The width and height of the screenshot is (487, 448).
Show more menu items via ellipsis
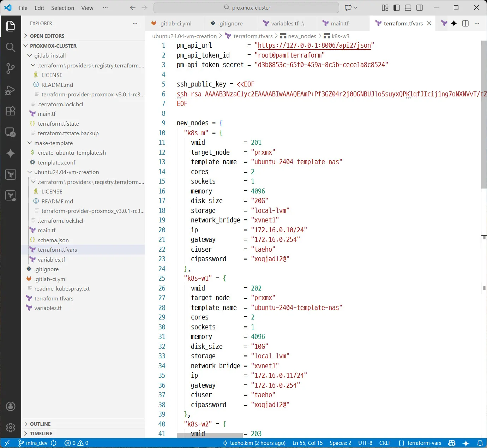tap(105, 8)
